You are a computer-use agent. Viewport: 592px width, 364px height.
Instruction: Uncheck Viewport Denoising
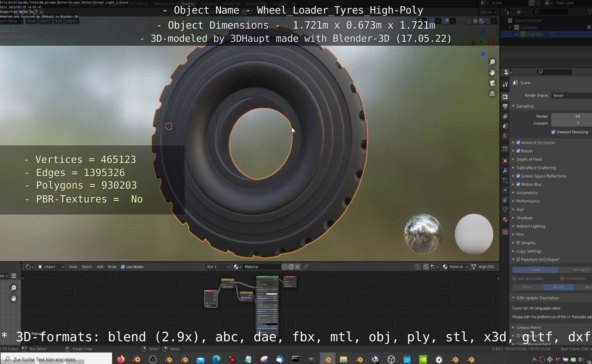click(553, 132)
